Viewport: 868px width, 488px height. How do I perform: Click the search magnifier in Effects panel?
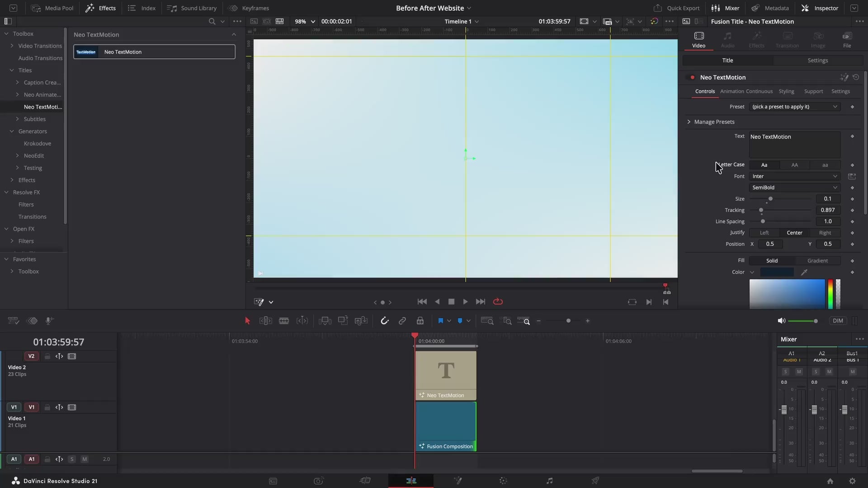point(212,21)
